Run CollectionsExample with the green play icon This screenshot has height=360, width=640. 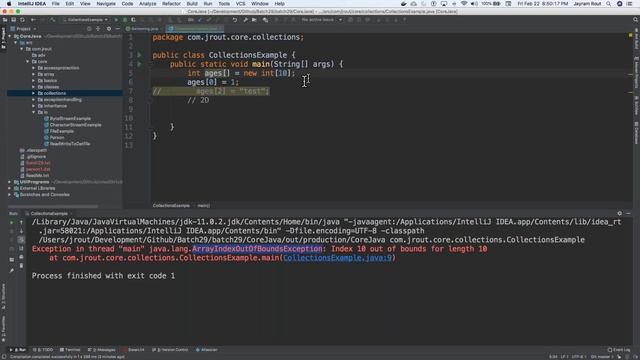click(x=116, y=20)
